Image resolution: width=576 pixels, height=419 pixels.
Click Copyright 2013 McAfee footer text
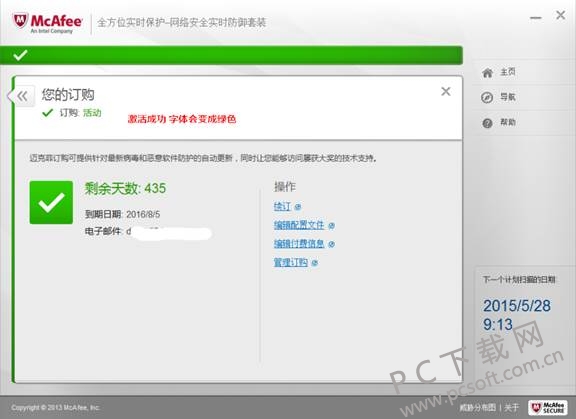click(55, 408)
